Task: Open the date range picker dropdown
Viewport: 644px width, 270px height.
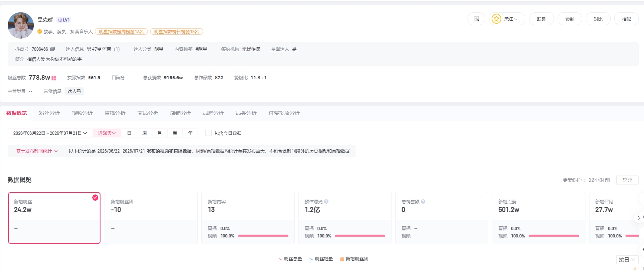Action: click(x=50, y=133)
